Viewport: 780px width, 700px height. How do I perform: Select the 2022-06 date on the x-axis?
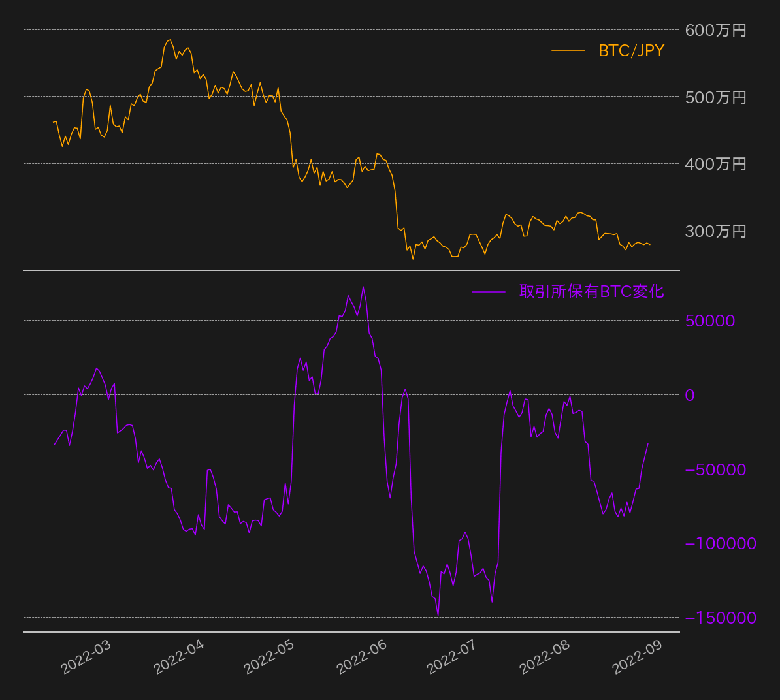tap(362, 657)
